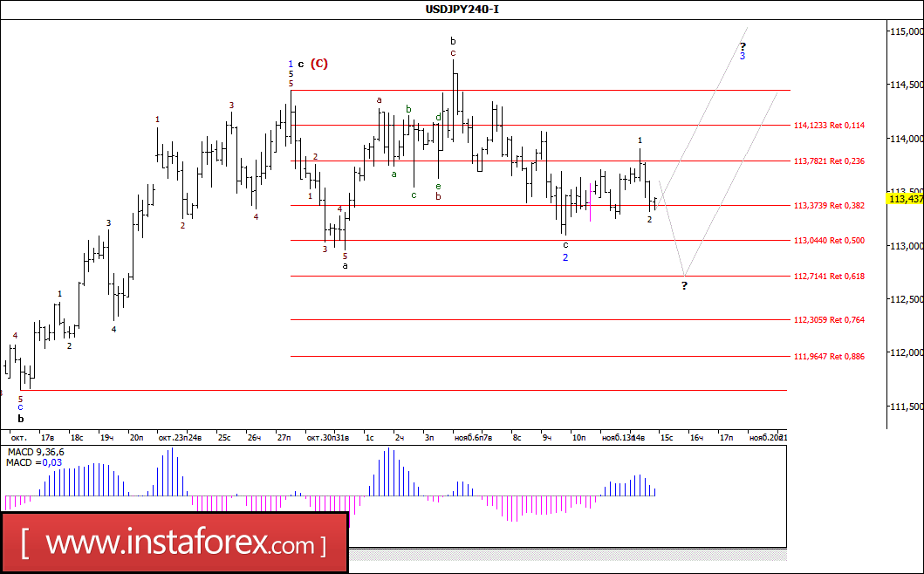Viewport: 924px width, 574px height.
Task: Select the blue 3 wave target label
Action: (743, 56)
